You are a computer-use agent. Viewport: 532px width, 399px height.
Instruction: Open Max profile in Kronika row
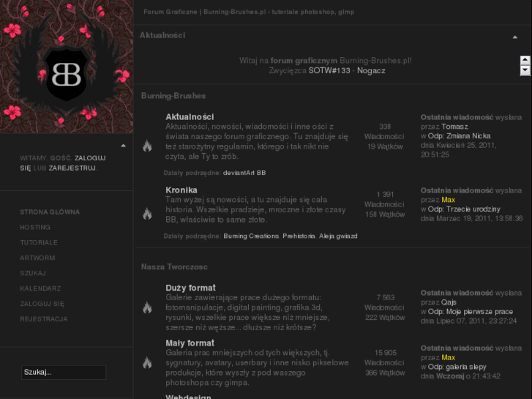click(x=448, y=200)
